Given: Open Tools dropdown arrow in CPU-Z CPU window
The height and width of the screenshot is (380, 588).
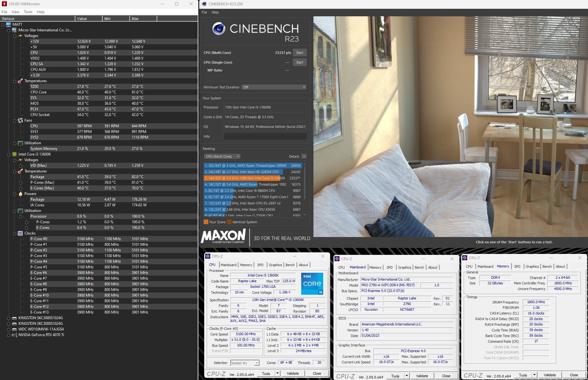Looking at the screenshot, I should point(277,373).
